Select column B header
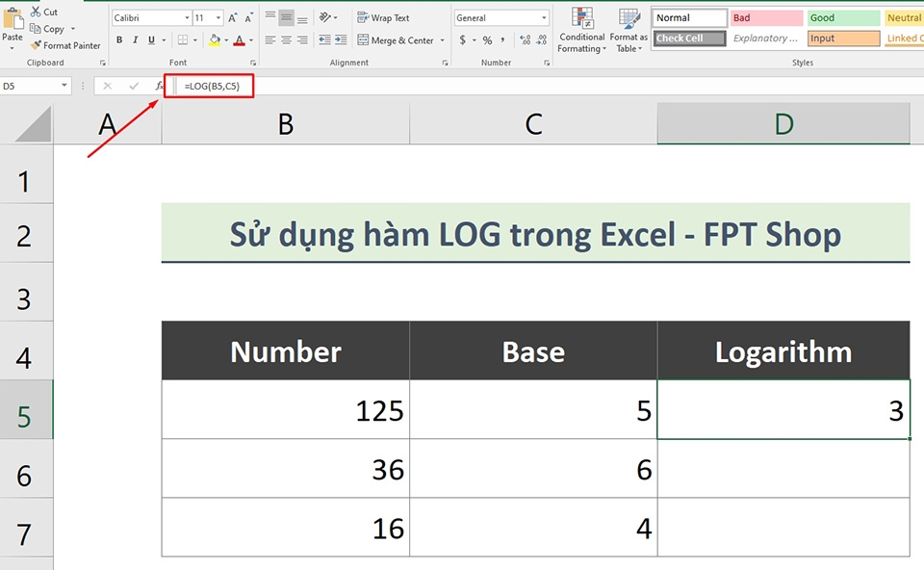The height and width of the screenshot is (570, 924). click(286, 124)
